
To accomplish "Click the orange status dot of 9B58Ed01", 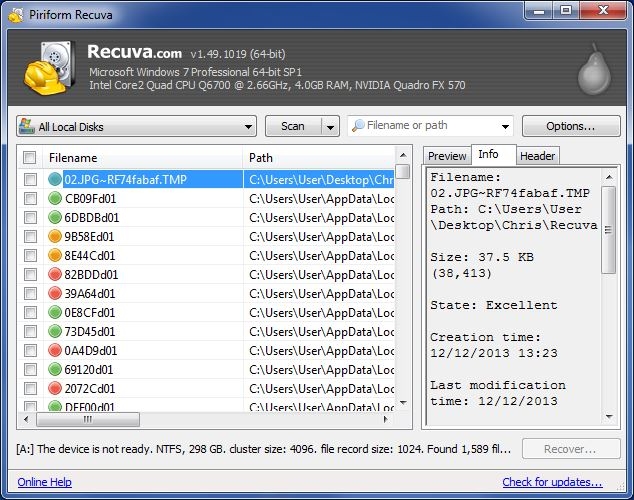I will [55, 236].
